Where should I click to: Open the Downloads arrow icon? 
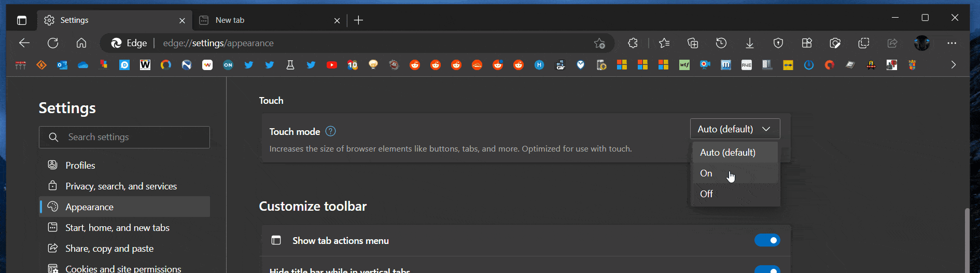click(750, 43)
